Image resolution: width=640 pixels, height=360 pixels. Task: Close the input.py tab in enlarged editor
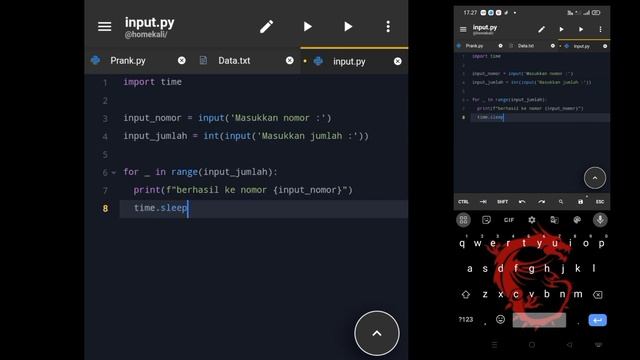(398, 61)
